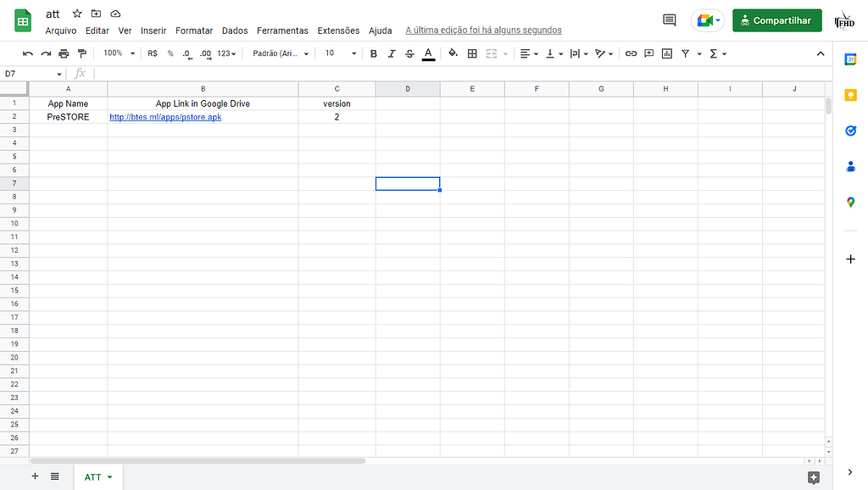Open the number format 123 dropdown
Image resolution: width=868 pixels, height=490 pixels.
pyautogui.click(x=225, y=53)
